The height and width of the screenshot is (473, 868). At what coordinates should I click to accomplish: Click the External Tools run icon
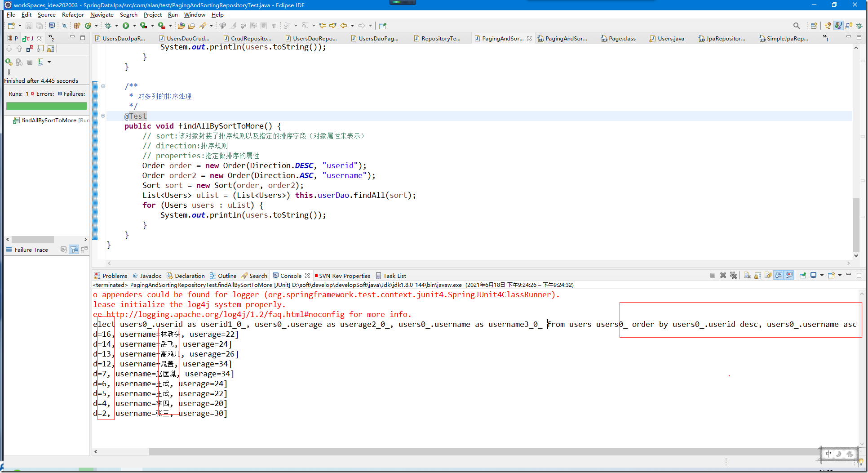161,26
